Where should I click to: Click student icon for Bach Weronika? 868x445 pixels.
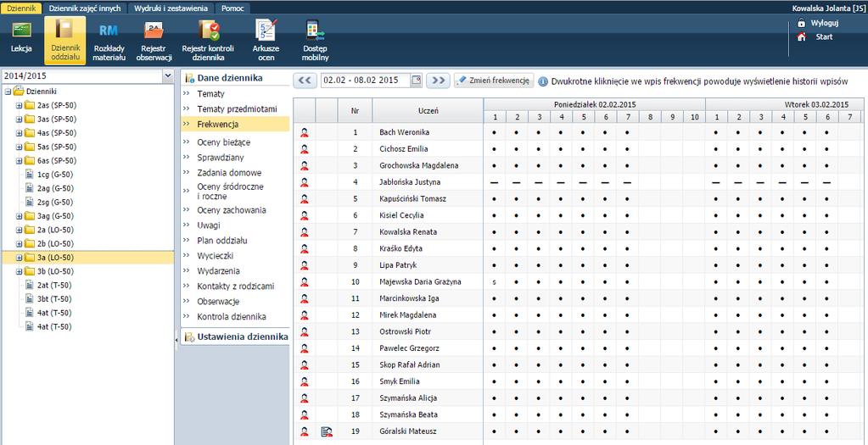coord(305,133)
